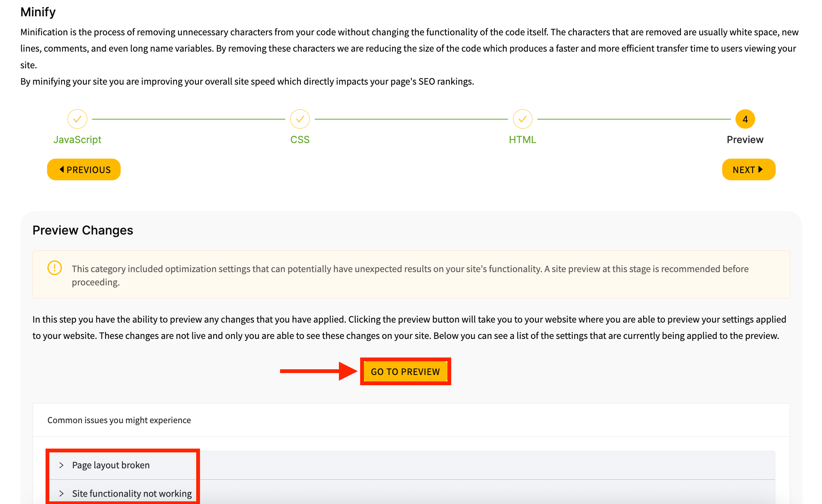Viewport: 822px width, 504px height.
Task: Expand the Page layout broken row
Action: 412,465
